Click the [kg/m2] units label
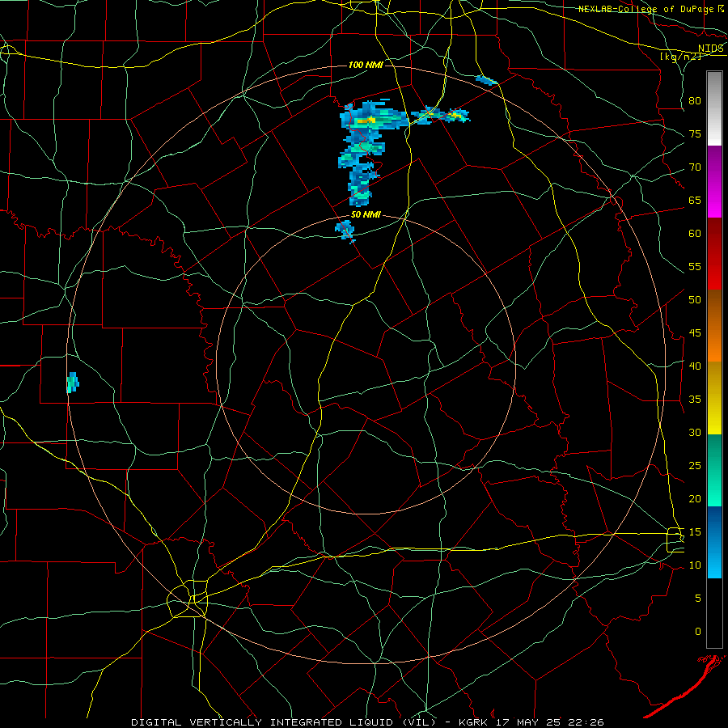 [x=680, y=57]
